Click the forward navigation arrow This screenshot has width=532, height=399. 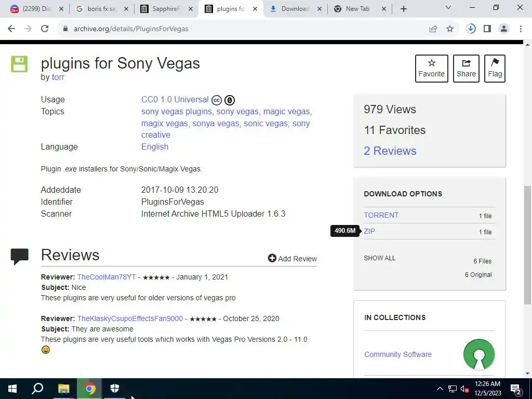tap(28, 29)
